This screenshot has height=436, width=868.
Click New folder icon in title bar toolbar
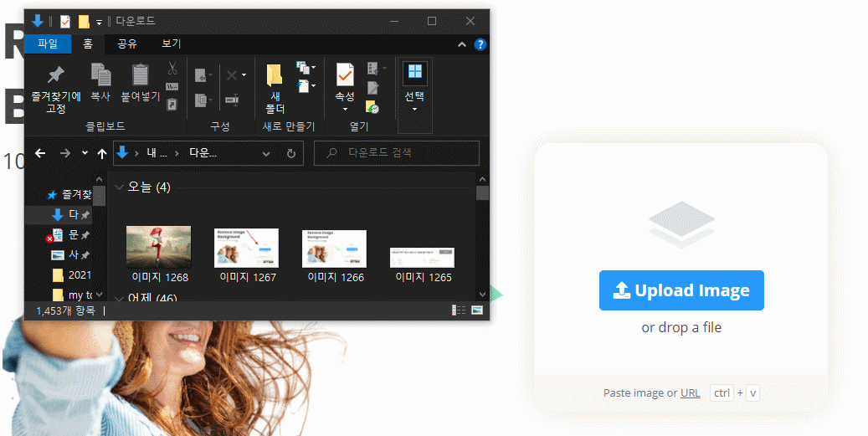[84, 22]
